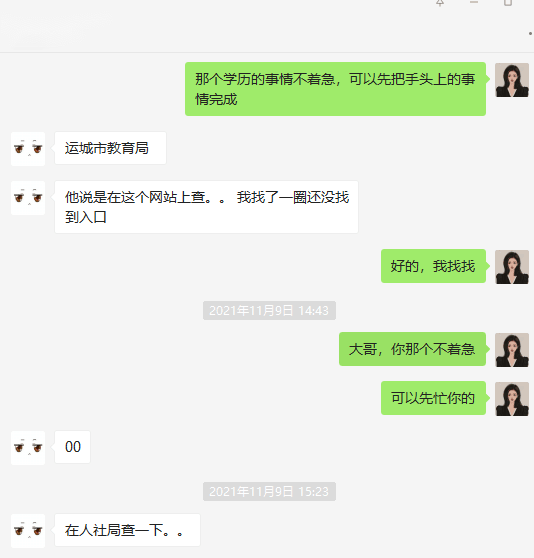Screen dimensions: 534x558
Task: Select the '好的，我找找' reply bubble
Action: [433, 266]
